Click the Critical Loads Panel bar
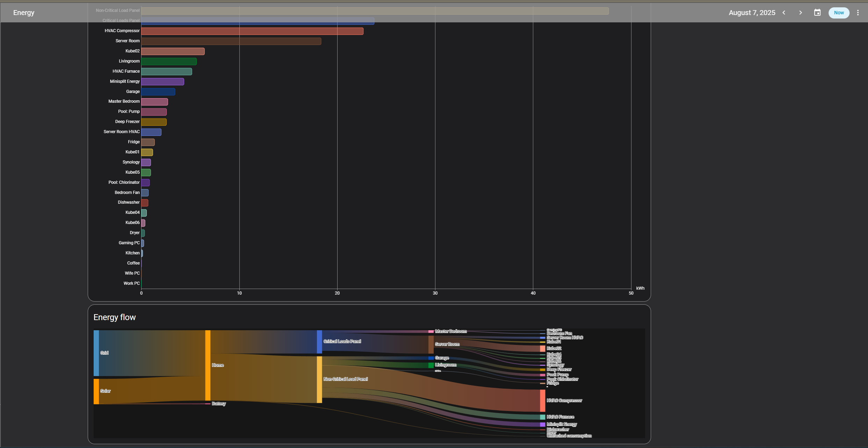 click(x=258, y=21)
